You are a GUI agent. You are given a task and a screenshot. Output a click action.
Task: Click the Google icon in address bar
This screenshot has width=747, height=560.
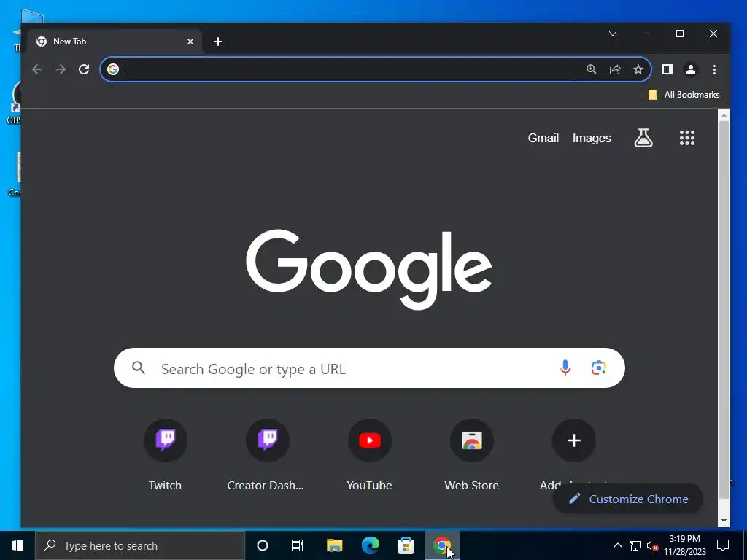pyautogui.click(x=113, y=69)
